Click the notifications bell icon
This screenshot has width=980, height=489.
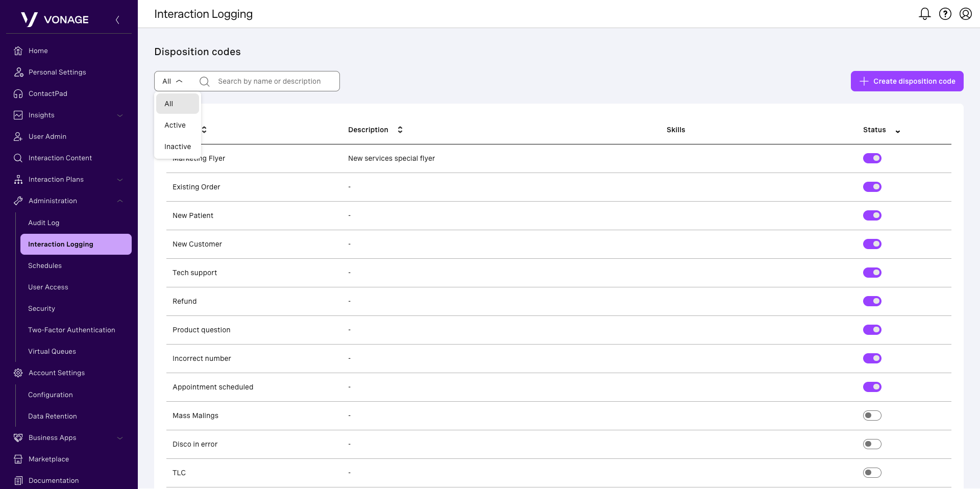924,14
